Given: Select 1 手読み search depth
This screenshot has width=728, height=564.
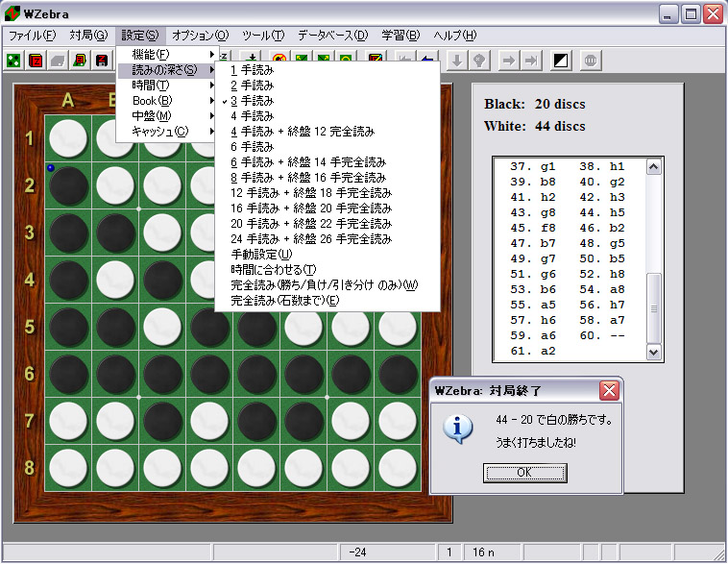Looking at the screenshot, I should (x=328, y=70).
